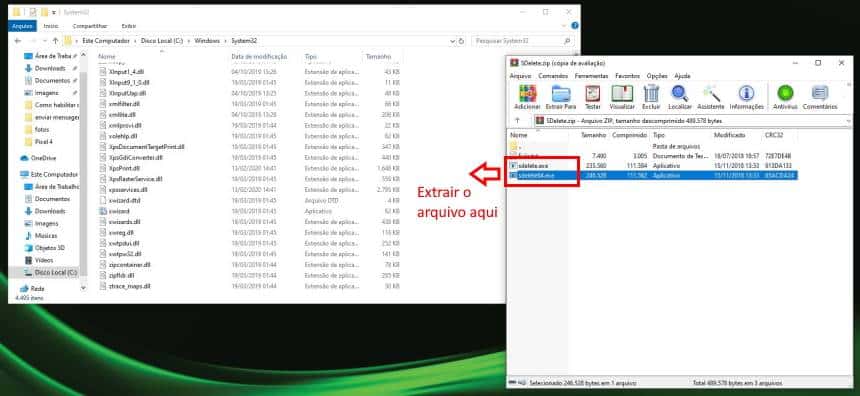The height and width of the screenshot is (396, 860).
Task: Open the Arquivo tab in File Explorer
Action: tap(22, 26)
